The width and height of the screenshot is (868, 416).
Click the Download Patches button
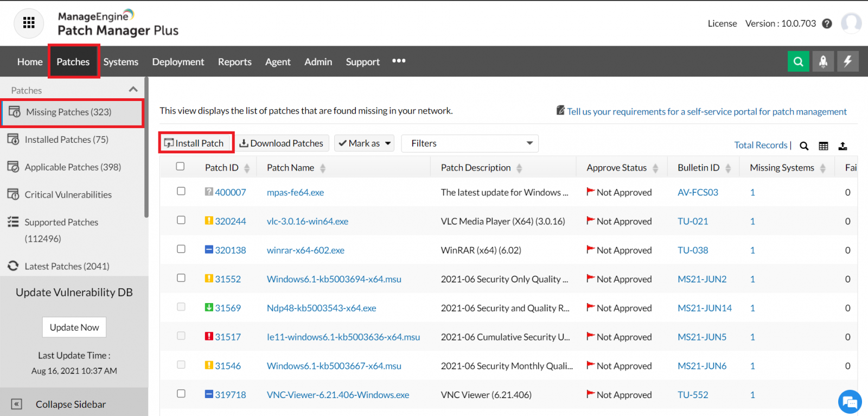coord(282,143)
